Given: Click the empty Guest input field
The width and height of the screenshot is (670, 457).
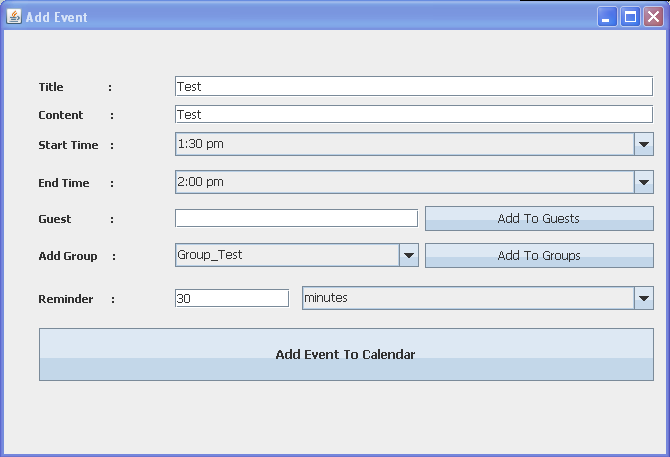Looking at the screenshot, I should 296,218.
